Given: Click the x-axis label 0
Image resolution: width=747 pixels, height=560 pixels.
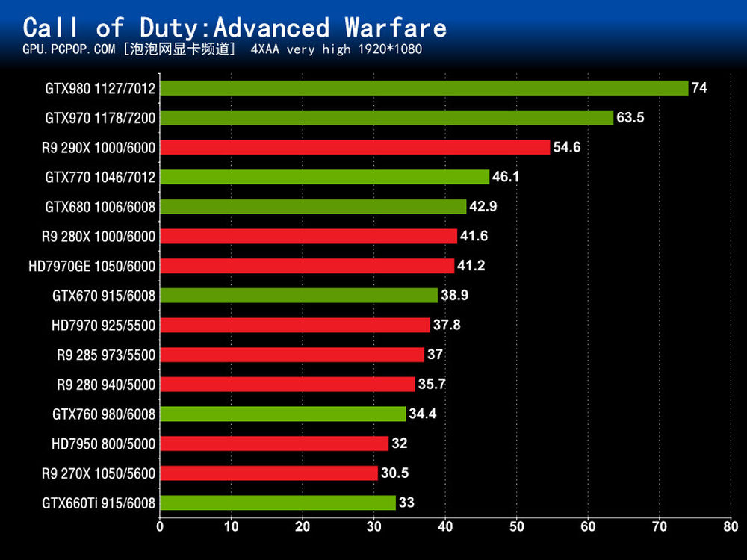Looking at the screenshot, I should point(160,526).
